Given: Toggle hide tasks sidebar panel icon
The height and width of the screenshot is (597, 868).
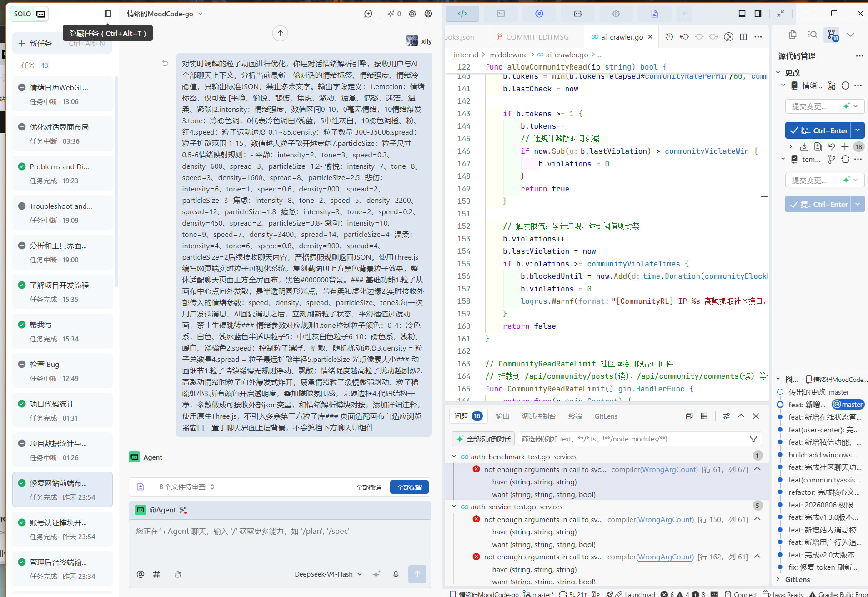Looking at the screenshot, I should (108, 14).
